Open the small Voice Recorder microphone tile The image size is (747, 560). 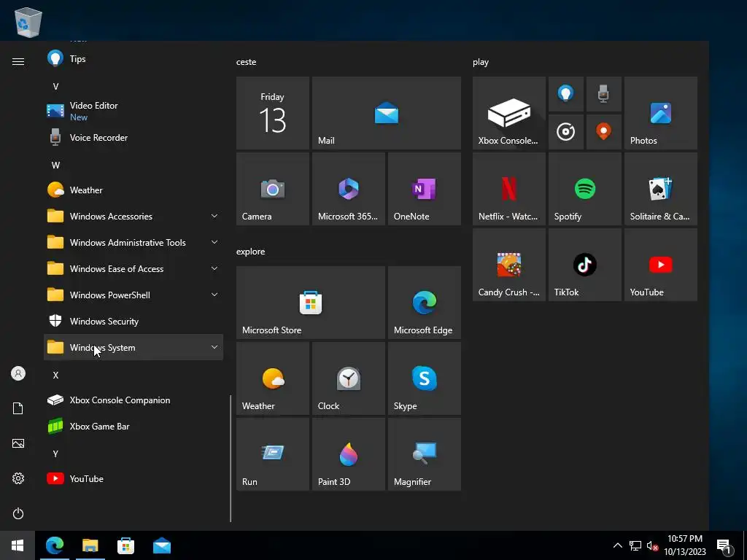tap(603, 94)
